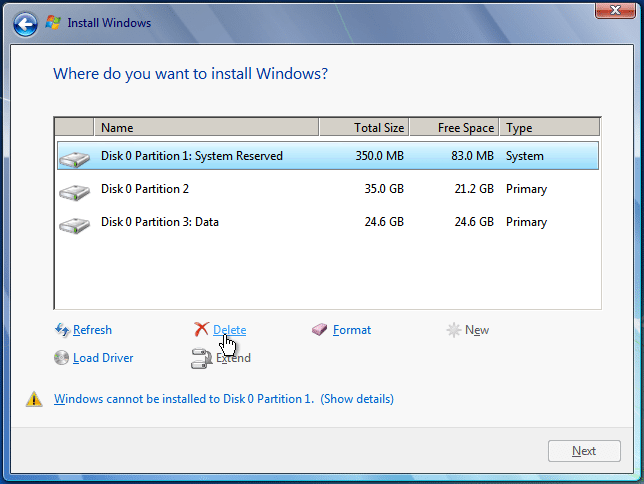
Task: Click the New partition starburst icon
Action: pos(453,330)
